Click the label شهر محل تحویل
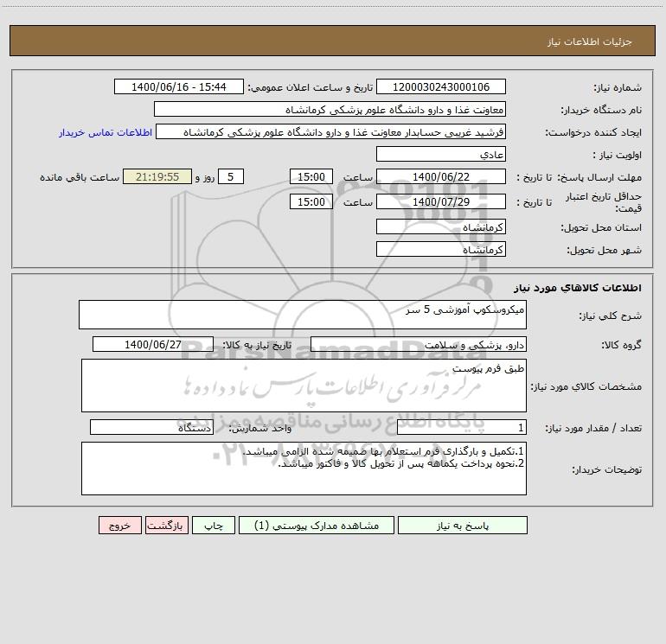This screenshot has height=644, width=666. [605, 251]
